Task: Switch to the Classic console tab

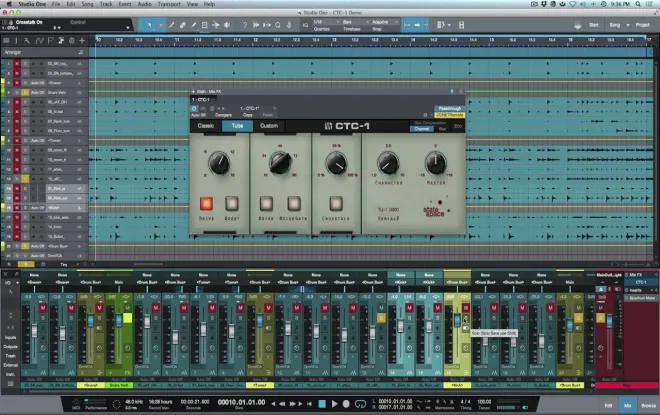Action: click(x=206, y=126)
